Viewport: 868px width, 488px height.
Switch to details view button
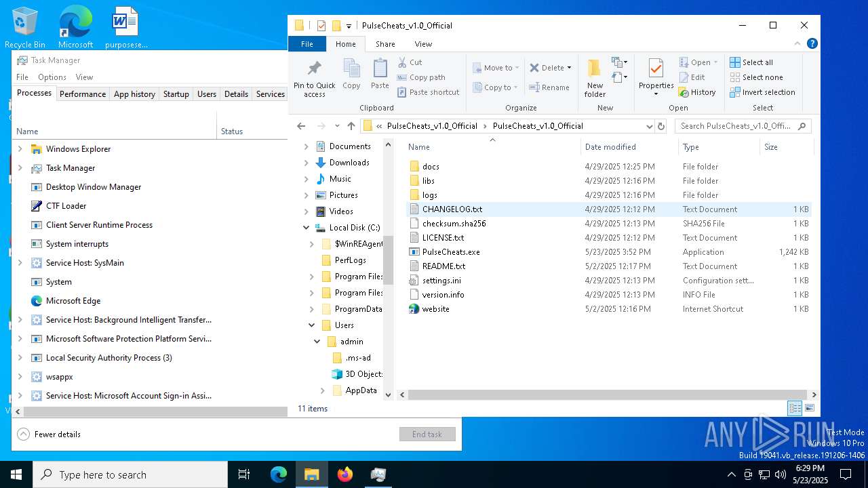coord(795,408)
